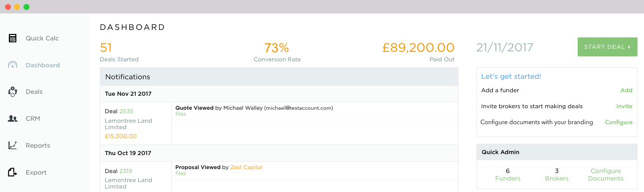
Task: Open the Deals icon in sidebar
Action: (13, 92)
